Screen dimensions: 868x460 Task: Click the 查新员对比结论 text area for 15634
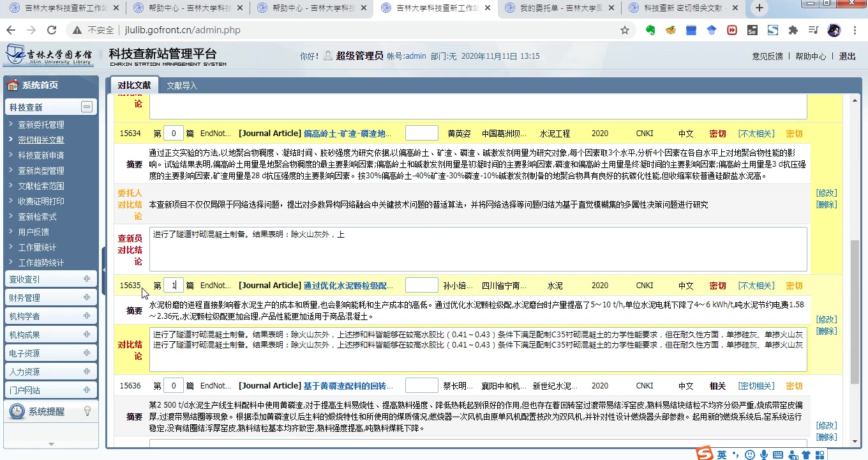click(x=478, y=249)
